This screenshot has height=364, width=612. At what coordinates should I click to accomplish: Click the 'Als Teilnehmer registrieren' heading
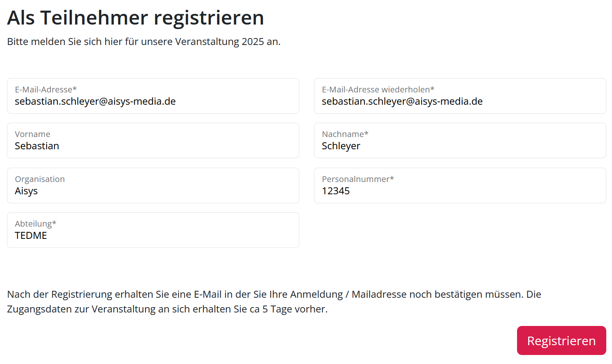(135, 18)
